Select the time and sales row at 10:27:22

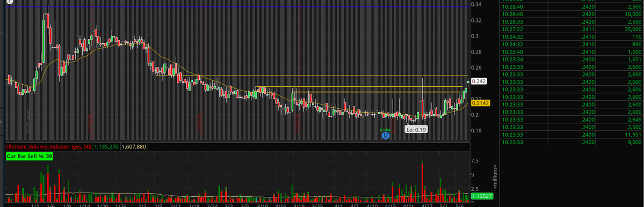click(x=571, y=29)
